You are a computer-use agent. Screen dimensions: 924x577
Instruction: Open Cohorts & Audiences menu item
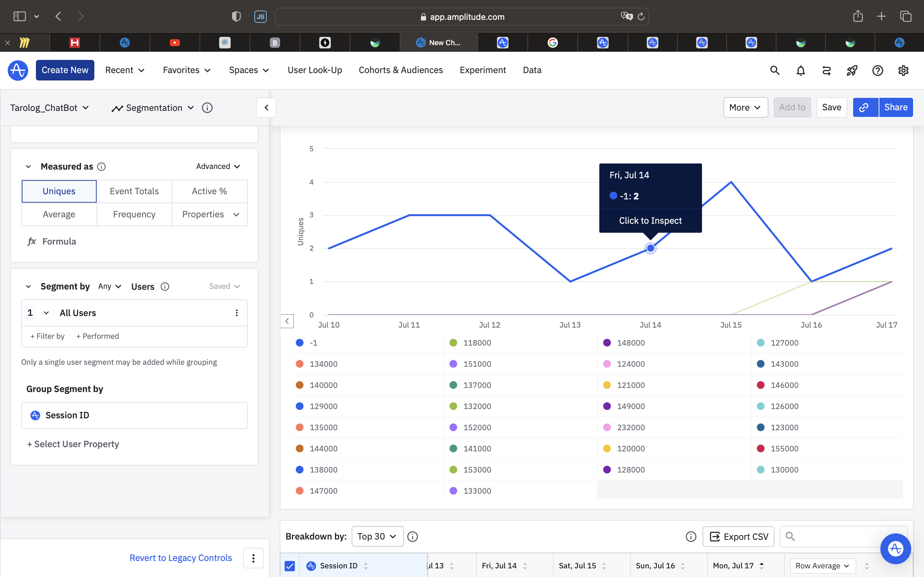(400, 70)
